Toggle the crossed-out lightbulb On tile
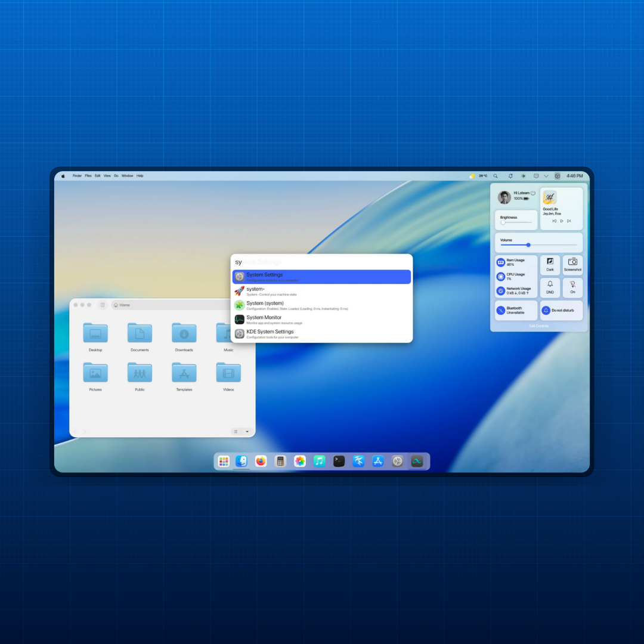 pyautogui.click(x=572, y=287)
